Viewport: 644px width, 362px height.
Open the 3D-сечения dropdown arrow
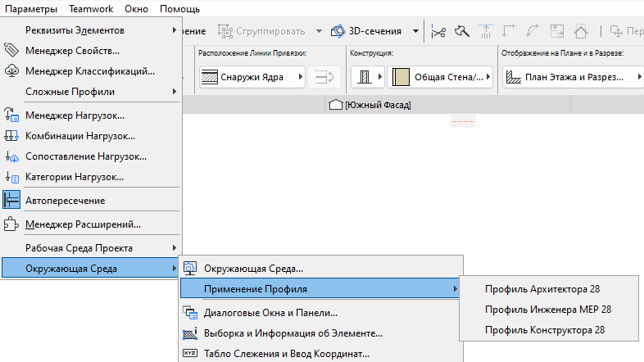[x=415, y=31]
